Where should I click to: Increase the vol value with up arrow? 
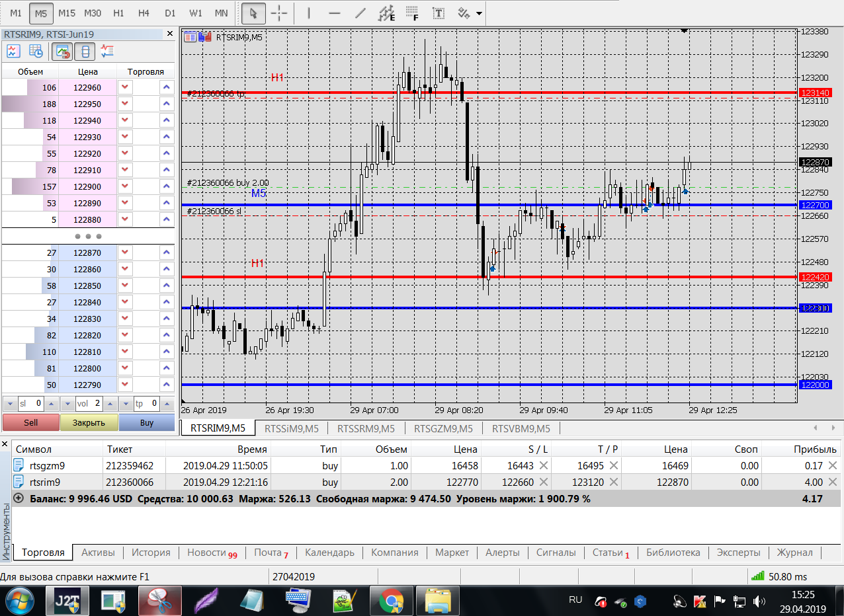pos(112,403)
